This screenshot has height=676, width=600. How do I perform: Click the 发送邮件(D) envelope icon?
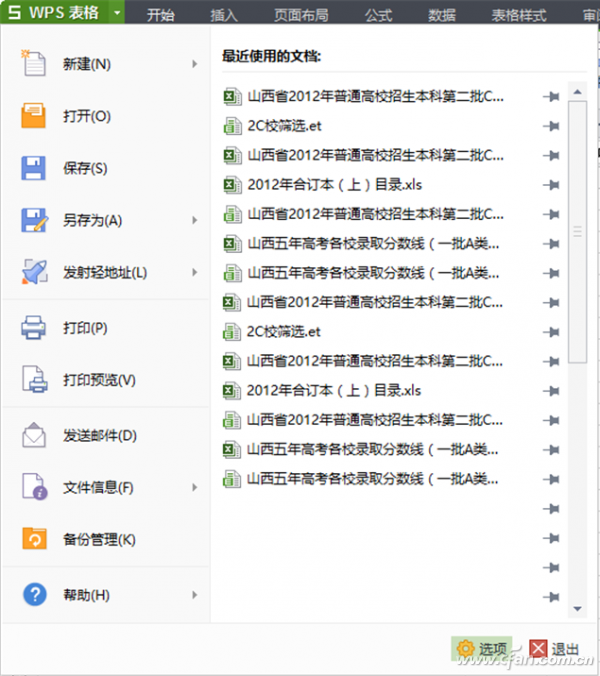34,435
